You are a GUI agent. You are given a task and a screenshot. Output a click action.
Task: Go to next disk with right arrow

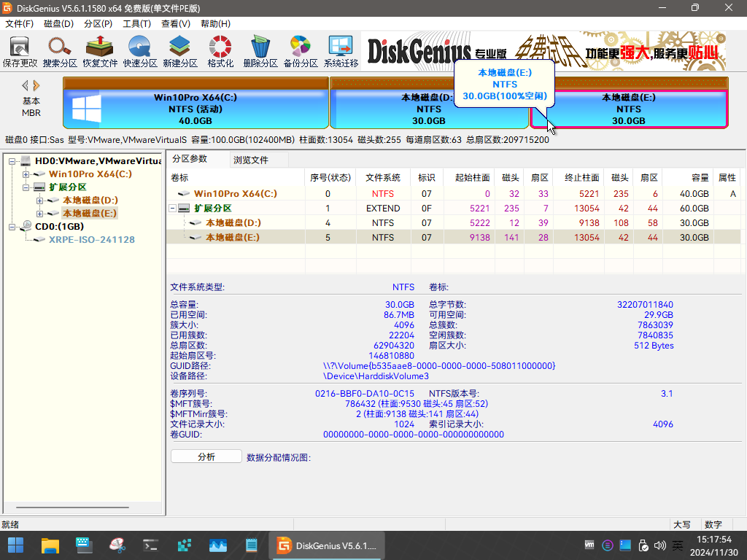click(36, 85)
